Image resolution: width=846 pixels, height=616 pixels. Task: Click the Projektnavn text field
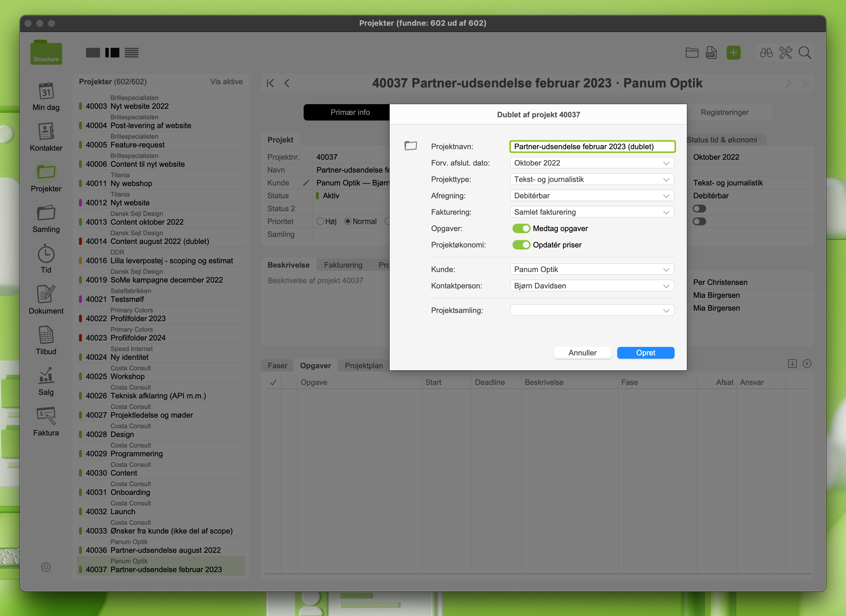click(592, 147)
